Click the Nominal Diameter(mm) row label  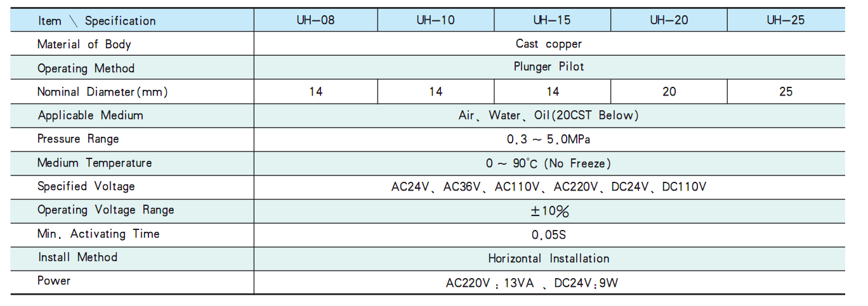[x=103, y=92]
